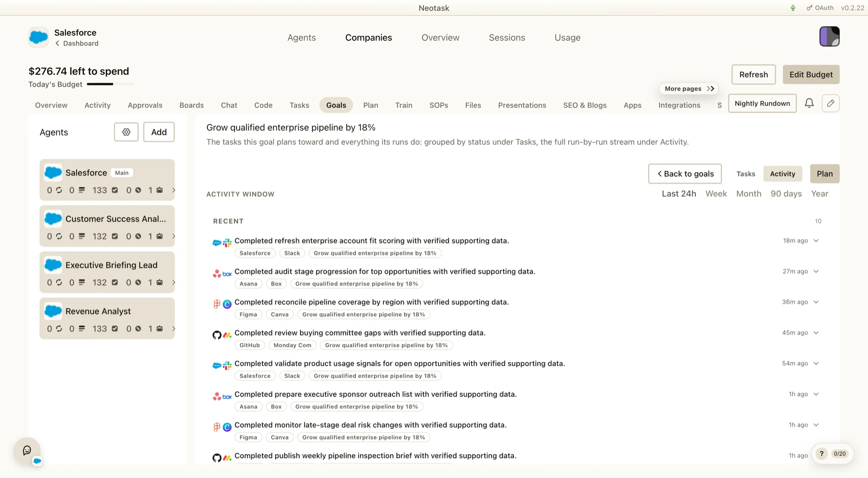This screenshot has height=478, width=868.
Task: Click Executive Briefing Lead agent cloud icon
Action: click(53, 265)
